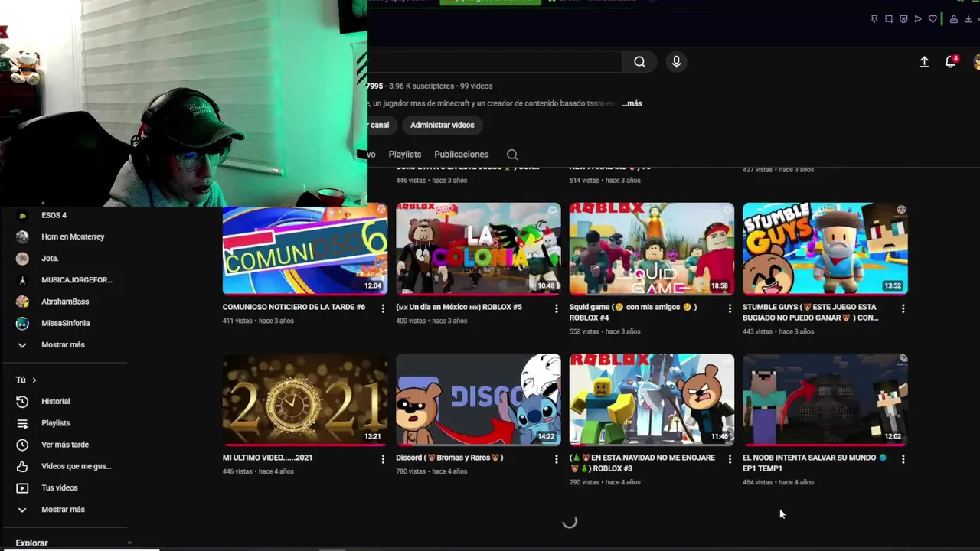Click the YouTube search magnifier button
This screenshot has width=980, height=551.
click(639, 62)
